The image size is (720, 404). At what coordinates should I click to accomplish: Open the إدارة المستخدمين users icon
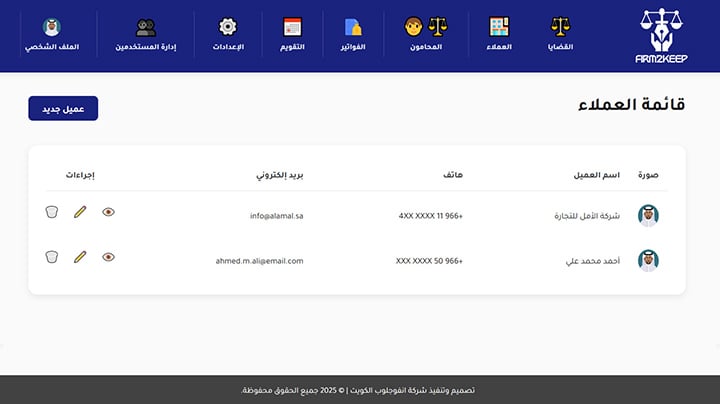pyautogui.click(x=146, y=27)
